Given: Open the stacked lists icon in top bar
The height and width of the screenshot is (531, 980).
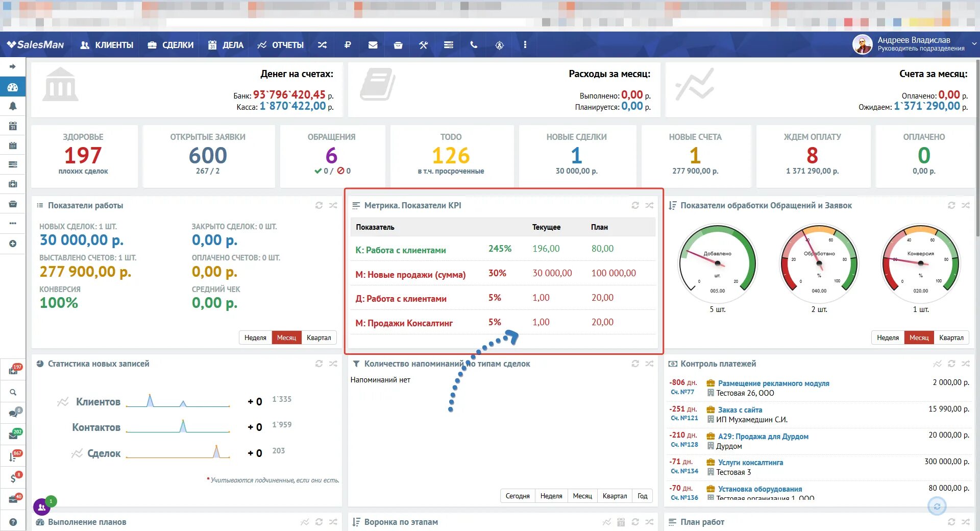Looking at the screenshot, I should [x=449, y=45].
